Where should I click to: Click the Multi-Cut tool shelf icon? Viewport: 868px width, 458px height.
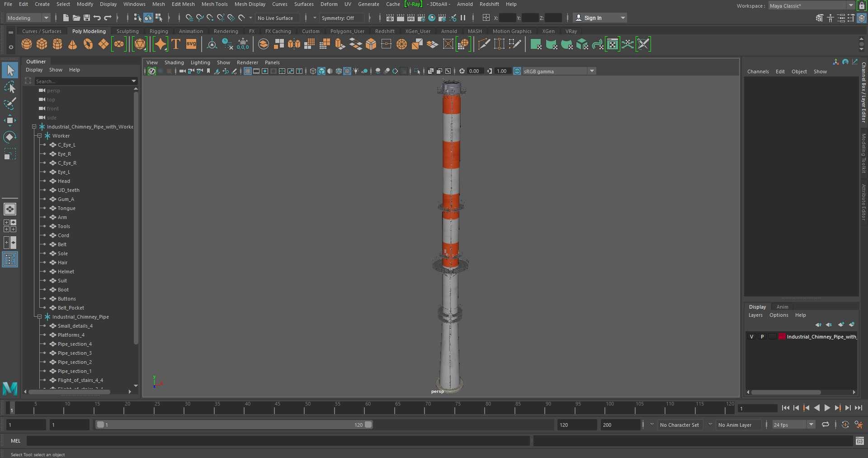pyautogui.click(x=484, y=44)
